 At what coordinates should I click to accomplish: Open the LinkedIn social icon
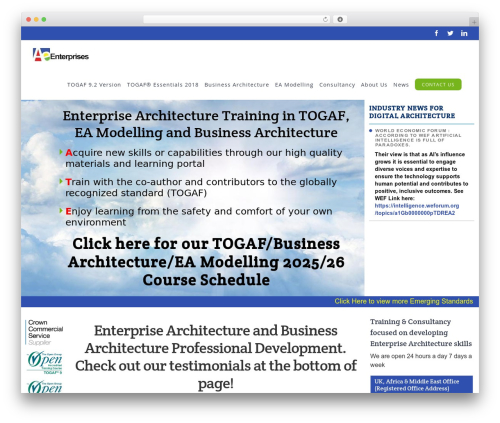click(x=464, y=33)
